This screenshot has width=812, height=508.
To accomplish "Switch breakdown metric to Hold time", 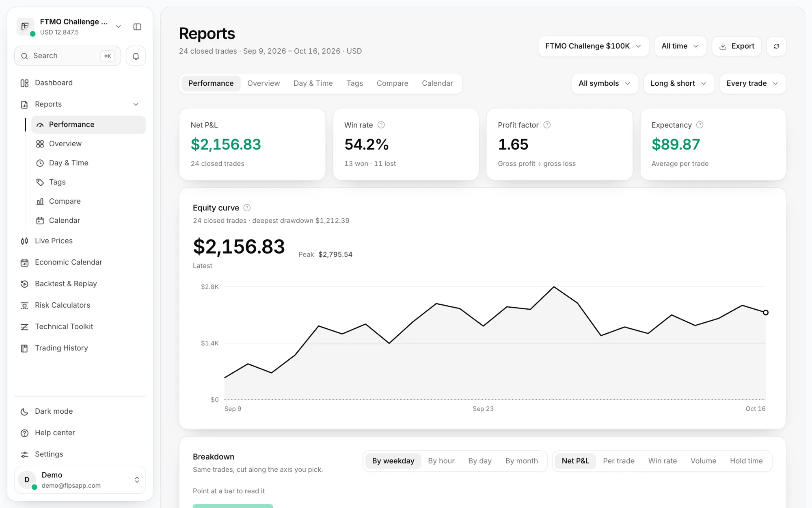I will click(x=746, y=461).
